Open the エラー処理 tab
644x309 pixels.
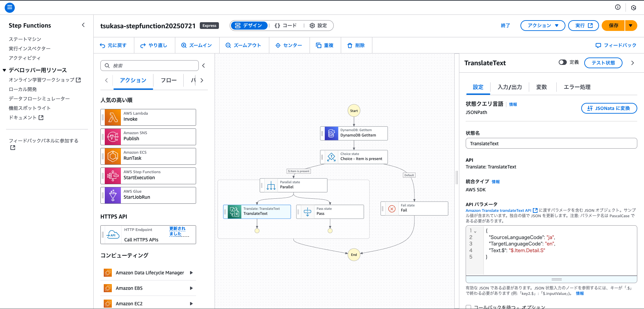click(577, 87)
